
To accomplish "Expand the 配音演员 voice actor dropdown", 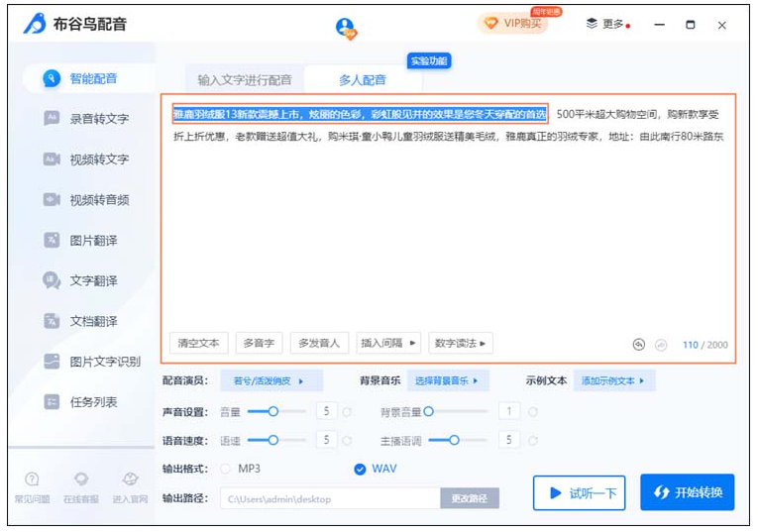I will [x=270, y=380].
